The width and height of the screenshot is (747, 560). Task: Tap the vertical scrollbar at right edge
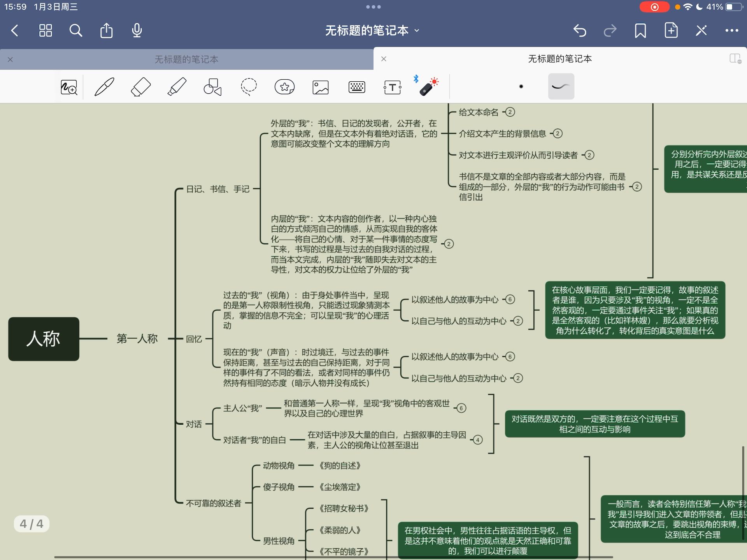[744, 493]
